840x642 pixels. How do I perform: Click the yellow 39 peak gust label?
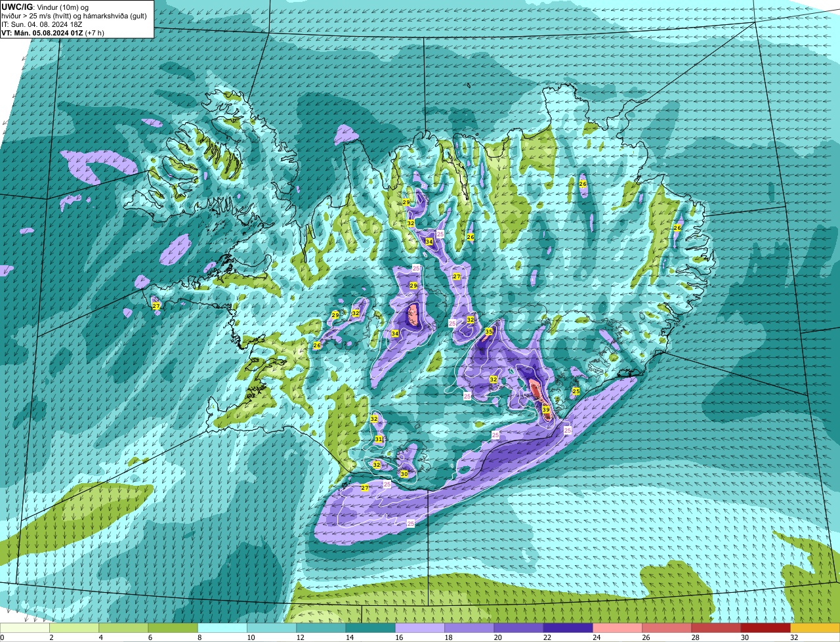(546, 410)
